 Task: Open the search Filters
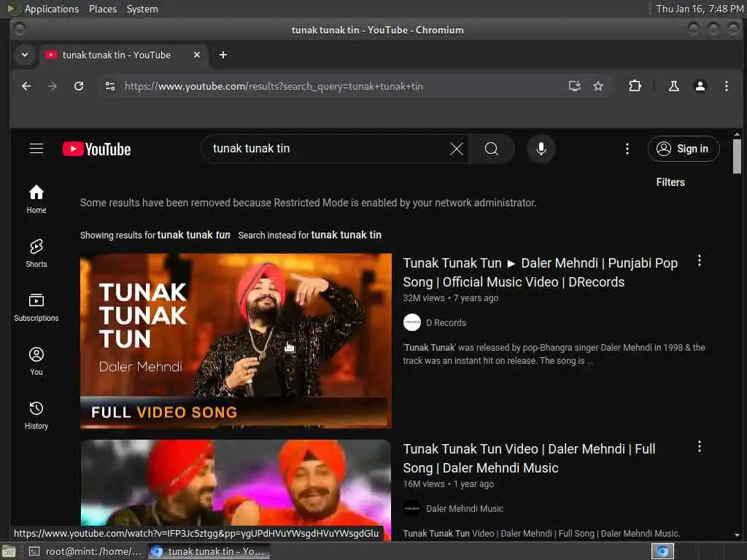point(670,182)
